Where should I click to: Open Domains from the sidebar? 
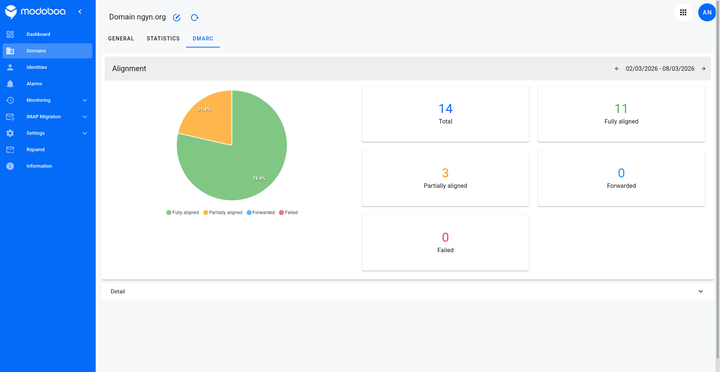coord(47,51)
